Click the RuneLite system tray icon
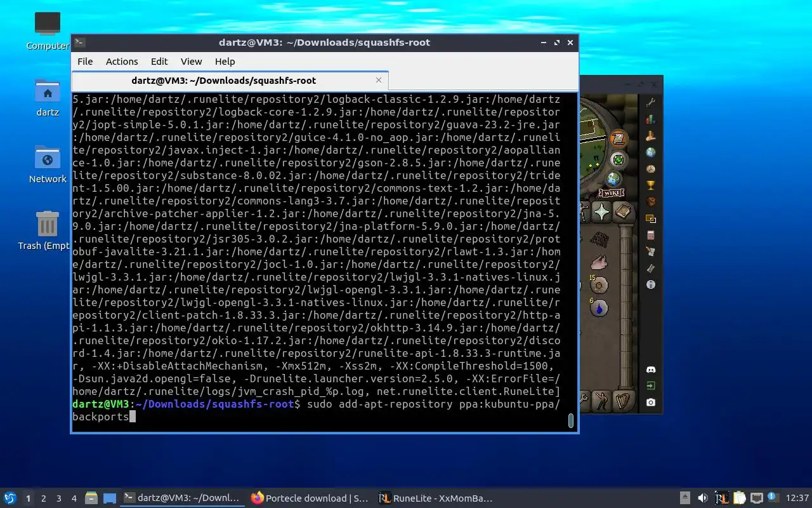The width and height of the screenshot is (812, 508). 721,498
